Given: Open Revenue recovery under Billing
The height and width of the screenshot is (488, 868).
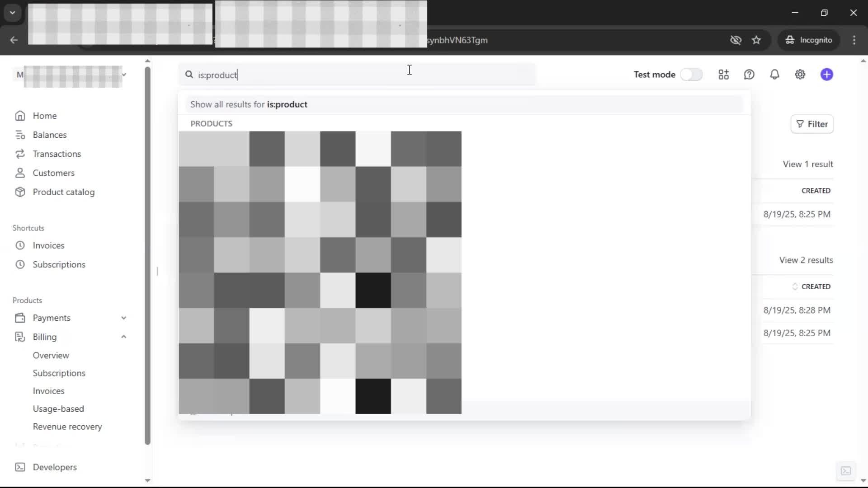Looking at the screenshot, I should click(x=67, y=427).
